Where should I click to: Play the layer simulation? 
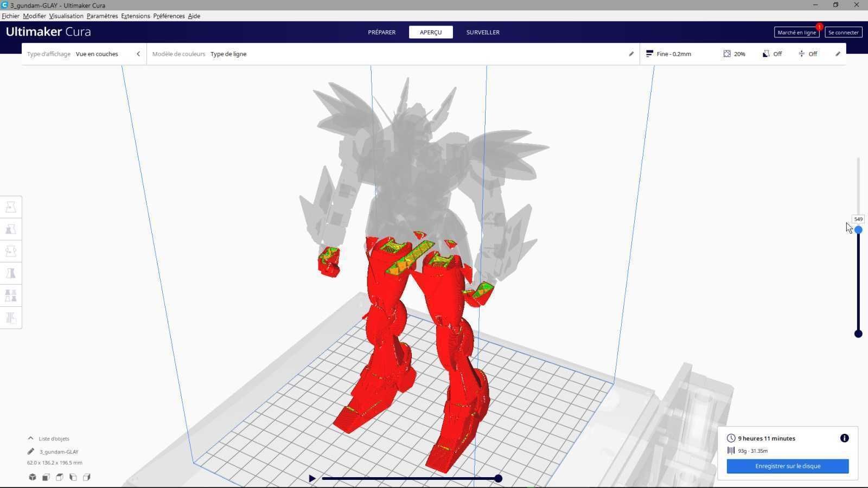(312, 478)
